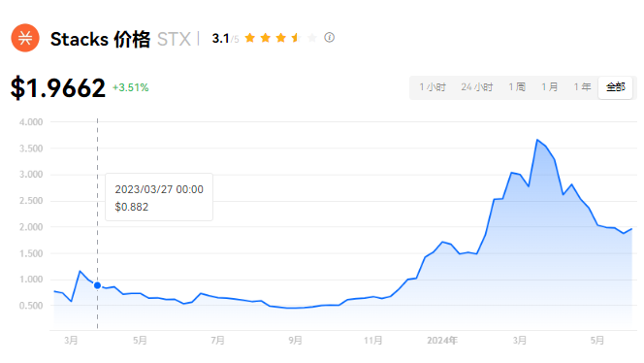Click the second rating star

(x=266, y=38)
